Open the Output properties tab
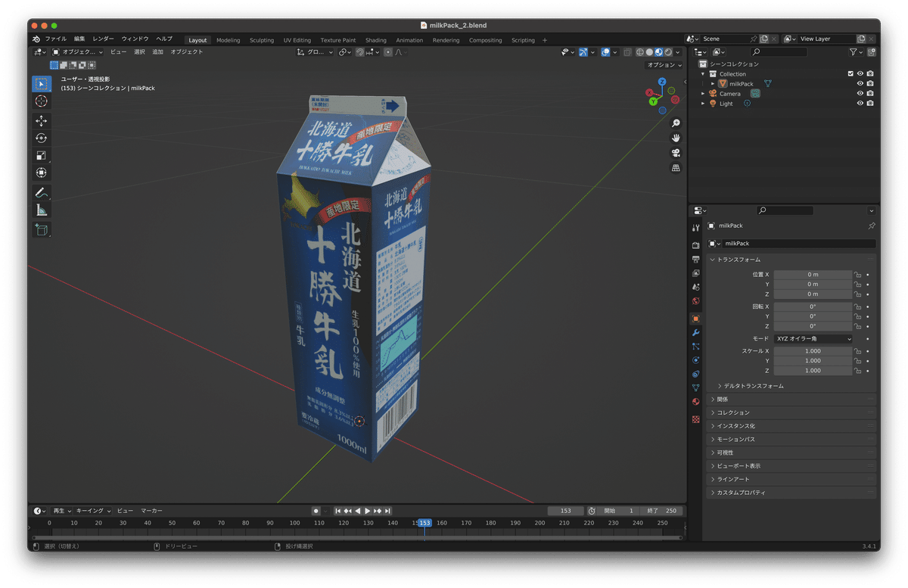Screen dimensions: 908x588 tap(696, 260)
